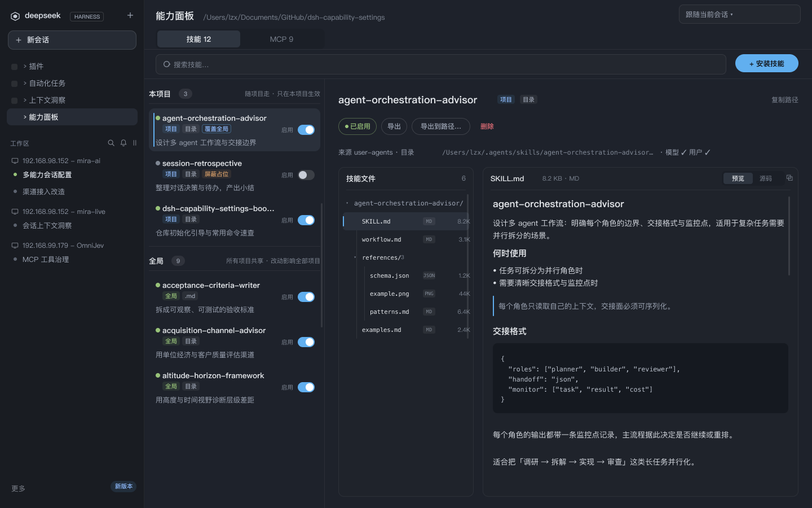Click 安装技能 button
812x508 pixels.
(x=766, y=63)
